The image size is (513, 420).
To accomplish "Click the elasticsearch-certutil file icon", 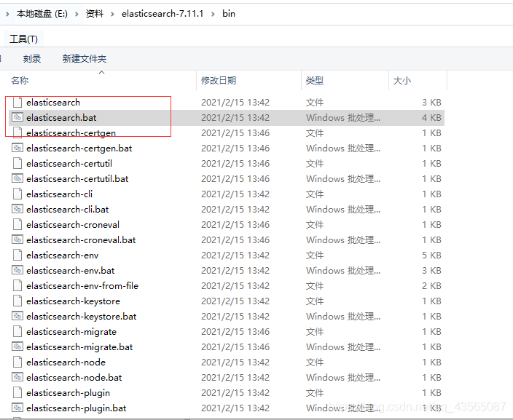I will pos(17,164).
